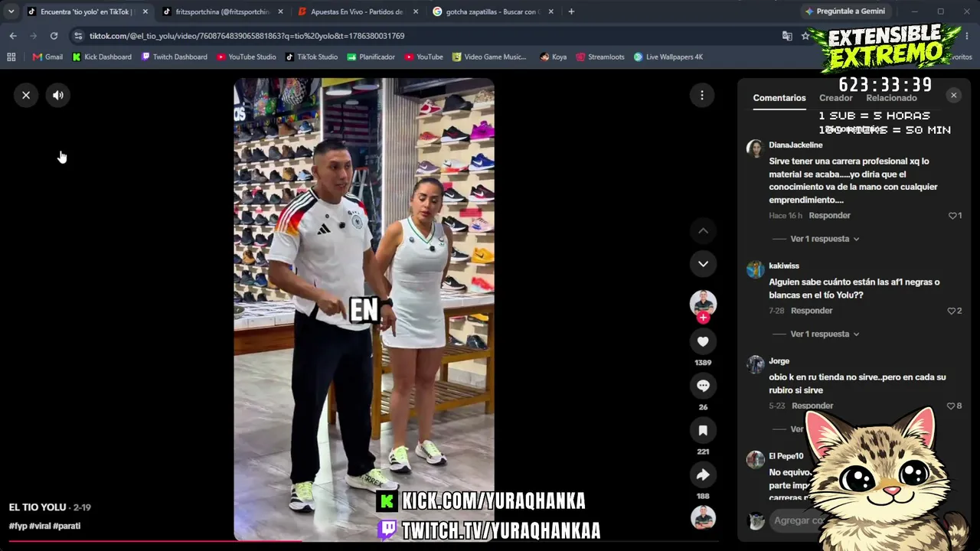Viewport: 980px width, 551px height.
Task: Close the Apuestas En Vivo tab
Action: point(416,11)
